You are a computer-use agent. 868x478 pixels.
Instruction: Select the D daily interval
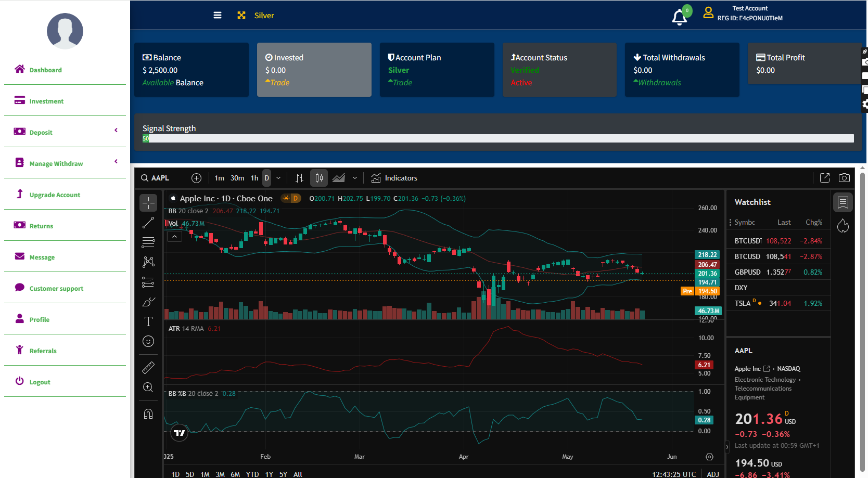click(267, 178)
